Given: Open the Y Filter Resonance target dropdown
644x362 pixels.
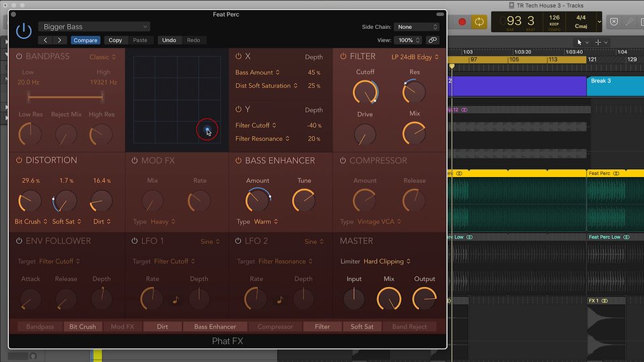Looking at the screenshot, I should coord(262,139).
